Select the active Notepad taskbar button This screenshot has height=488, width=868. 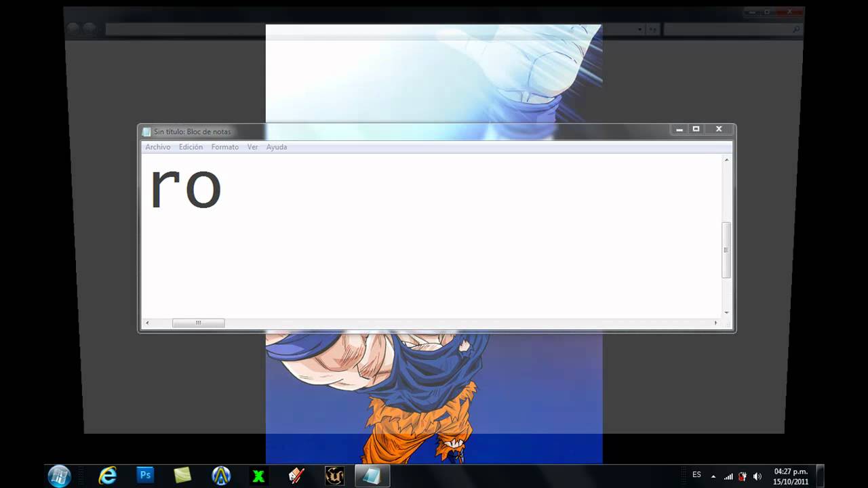pyautogui.click(x=372, y=476)
